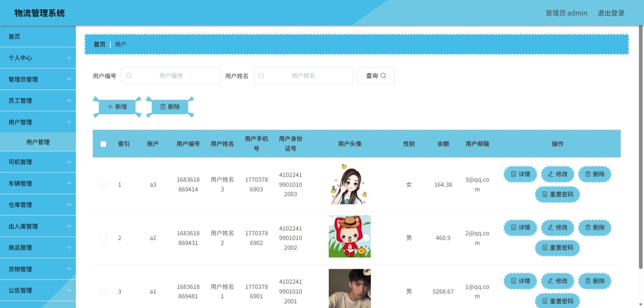Screen dimensions: 644x308
Task: Click the 索引 column header
Action: (124, 144)
